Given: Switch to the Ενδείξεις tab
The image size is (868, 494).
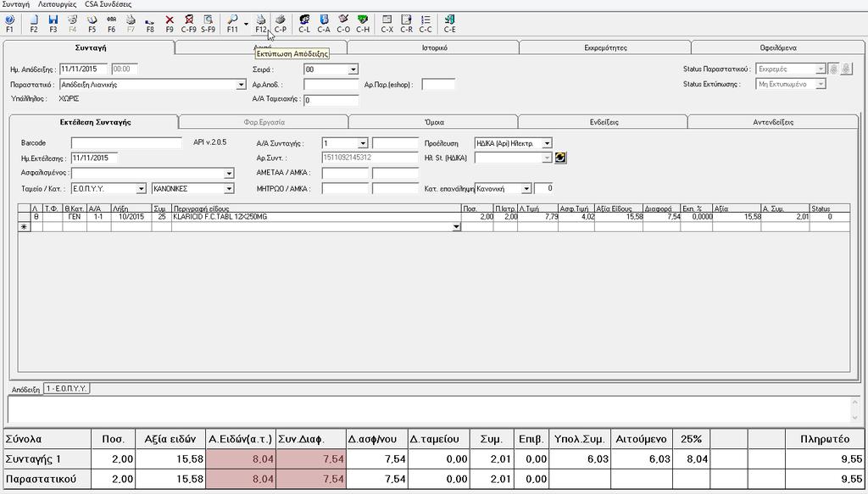Looking at the screenshot, I should (x=604, y=122).
